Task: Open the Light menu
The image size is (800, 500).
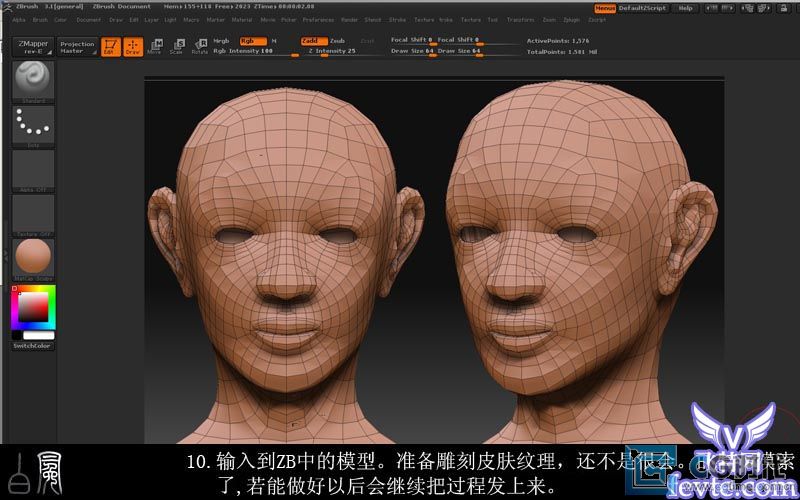Action: (170, 20)
